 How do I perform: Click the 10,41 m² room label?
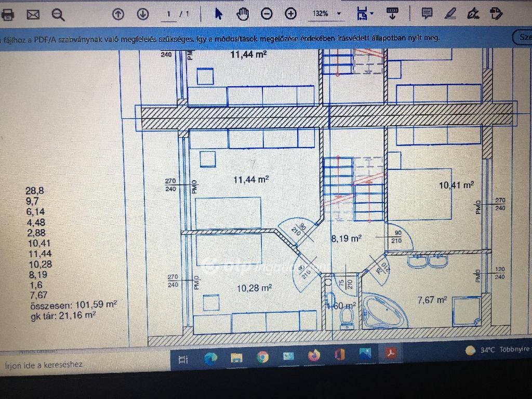[x=456, y=185]
